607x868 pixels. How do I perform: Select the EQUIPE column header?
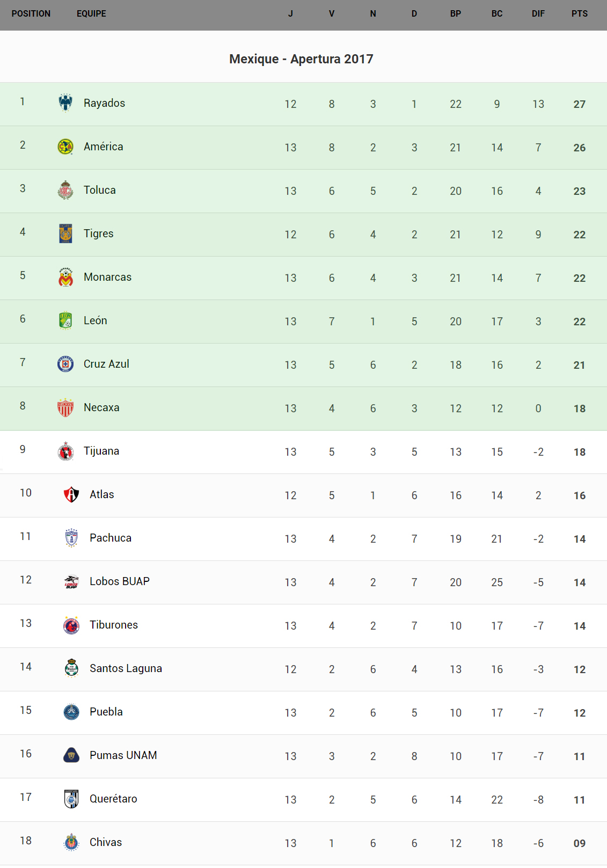click(91, 14)
